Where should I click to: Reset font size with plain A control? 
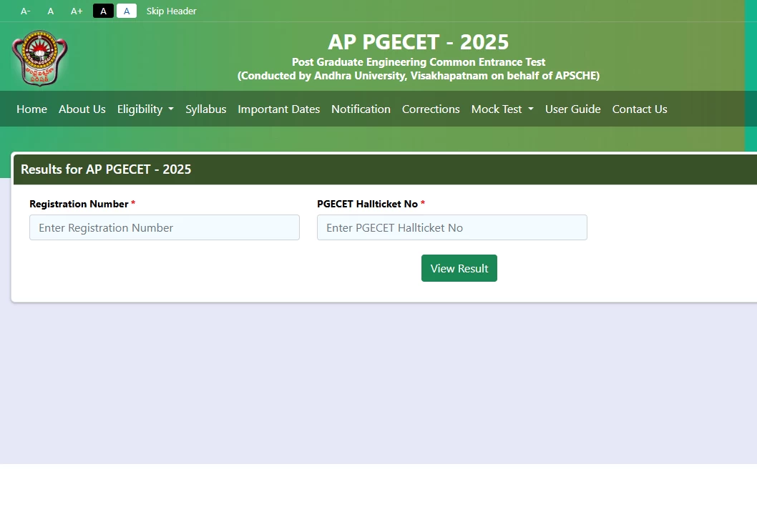51,11
